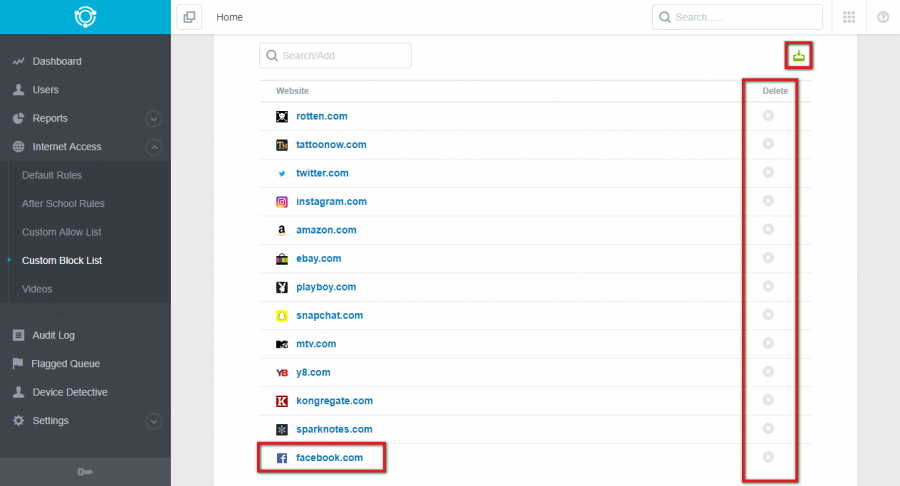The width and height of the screenshot is (900, 486).
Task: Click the ebay favicon
Action: tap(282, 259)
